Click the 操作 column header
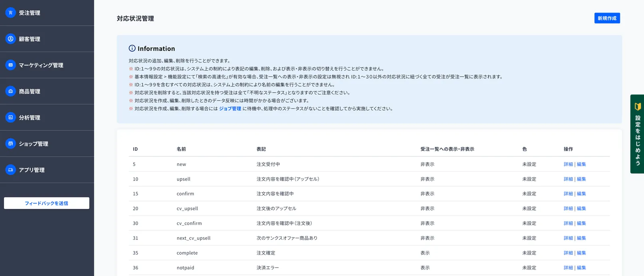 [x=568, y=149]
